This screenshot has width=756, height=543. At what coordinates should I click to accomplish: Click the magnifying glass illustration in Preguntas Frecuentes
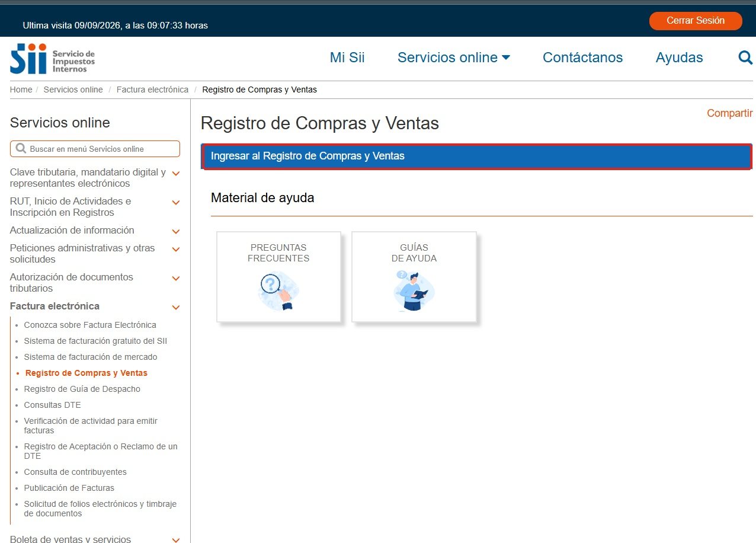click(278, 290)
